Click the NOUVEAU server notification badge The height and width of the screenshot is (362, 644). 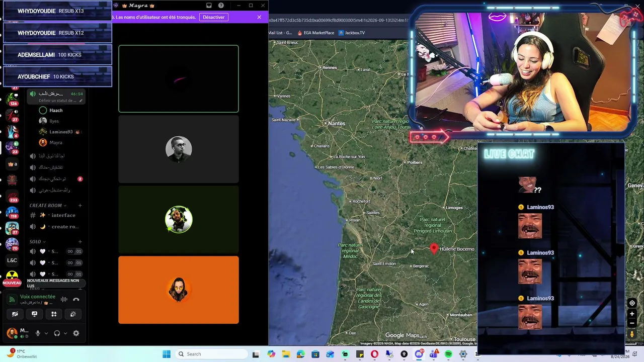(12, 283)
